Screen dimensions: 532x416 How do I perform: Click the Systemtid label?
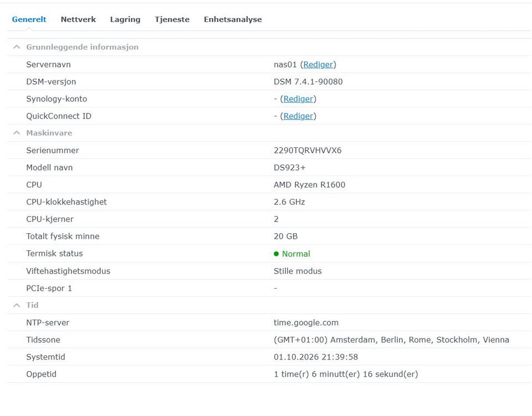click(x=46, y=357)
